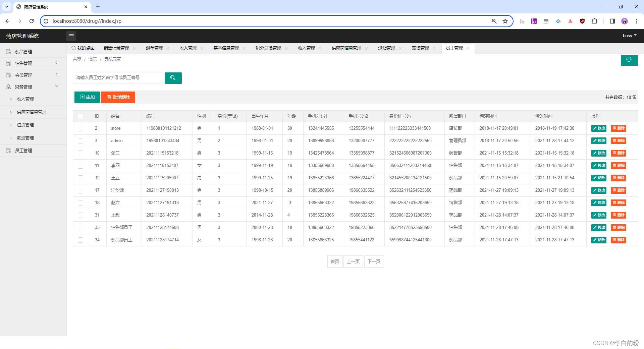Go to 下一页 page
The height and width of the screenshot is (349, 644).
click(x=374, y=261)
